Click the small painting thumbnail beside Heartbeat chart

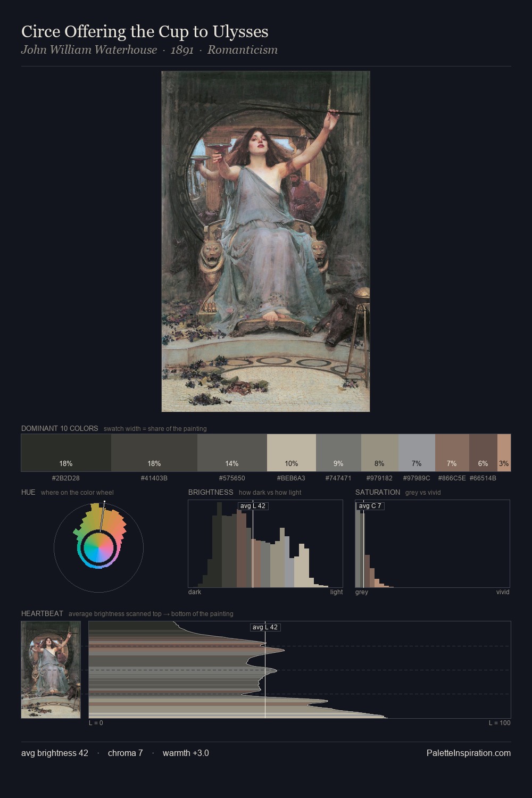51,670
